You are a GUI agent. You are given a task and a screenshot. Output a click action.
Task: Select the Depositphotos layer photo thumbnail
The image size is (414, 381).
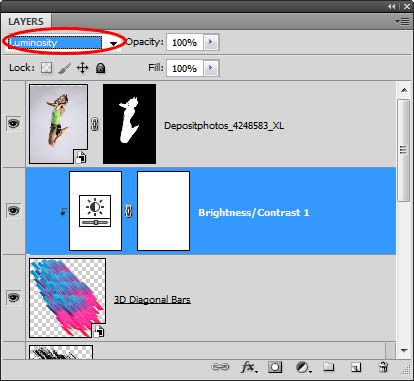pyautogui.click(x=58, y=124)
